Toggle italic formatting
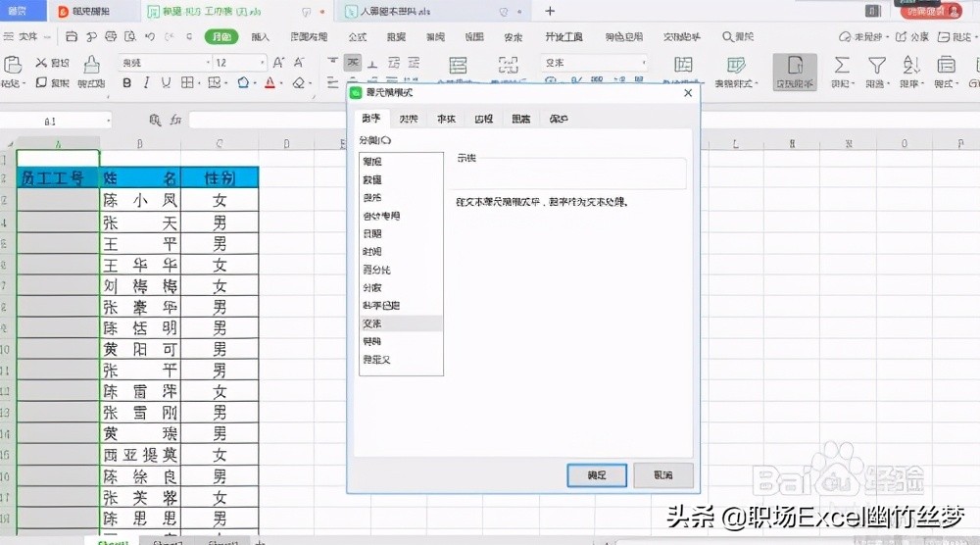The image size is (980, 545). pyautogui.click(x=146, y=82)
